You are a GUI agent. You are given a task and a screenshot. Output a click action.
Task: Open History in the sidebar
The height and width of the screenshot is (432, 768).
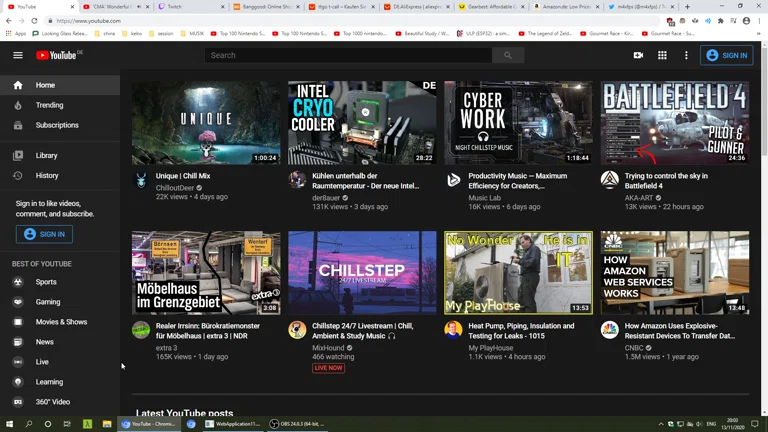(x=47, y=175)
